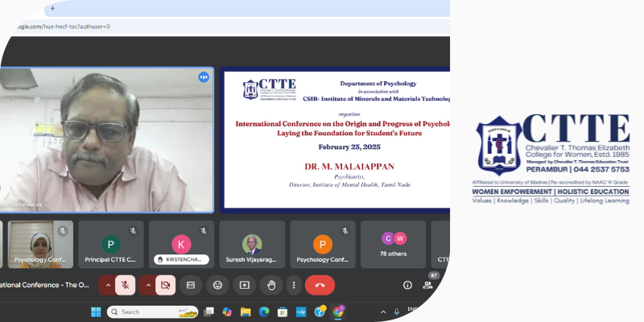Turn on the camera in Meet
This screenshot has height=322, width=644.
[166, 285]
